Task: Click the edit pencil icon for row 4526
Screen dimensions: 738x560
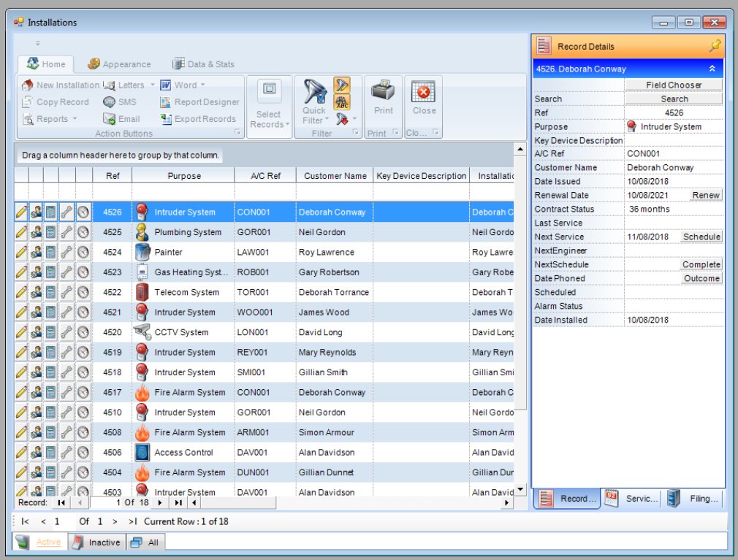Action: (21, 212)
